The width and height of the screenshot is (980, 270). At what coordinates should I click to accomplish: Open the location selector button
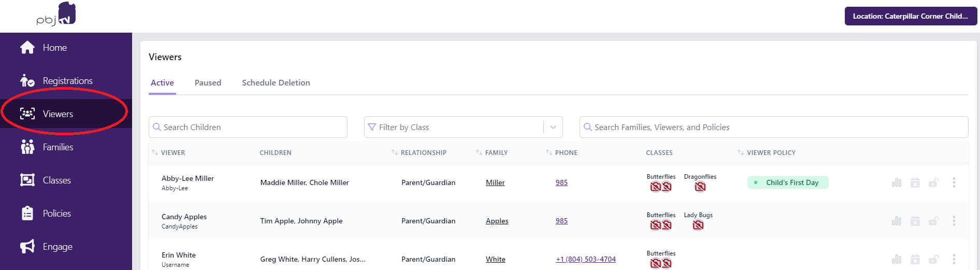point(911,16)
